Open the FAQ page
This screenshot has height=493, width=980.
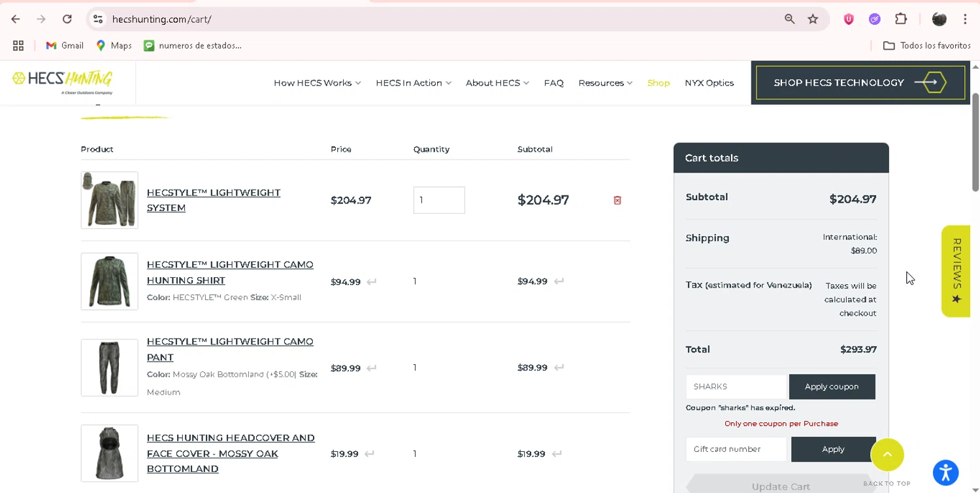[553, 83]
